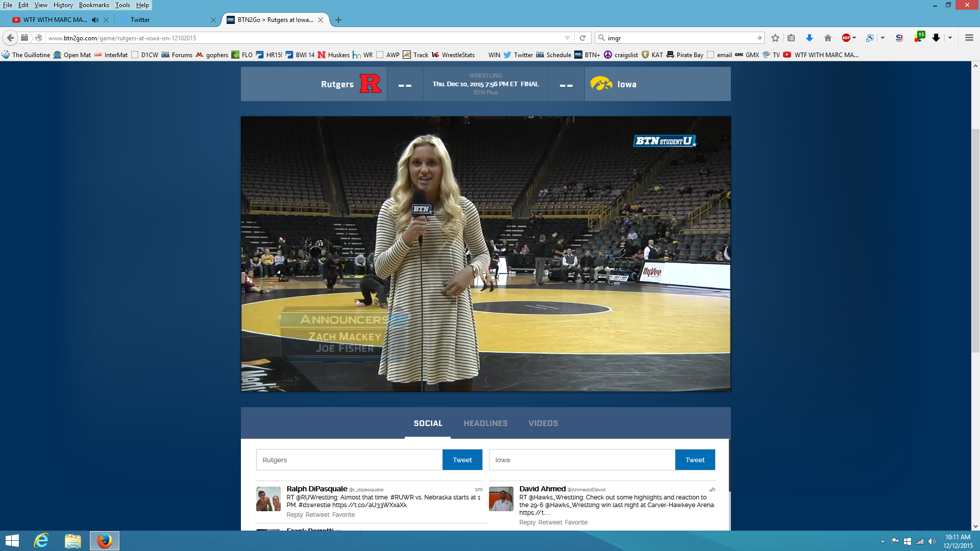The height and width of the screenshot is (551, 980).
Task: Open the David Ahmed profile name link
Action: [x=542, y=489]
